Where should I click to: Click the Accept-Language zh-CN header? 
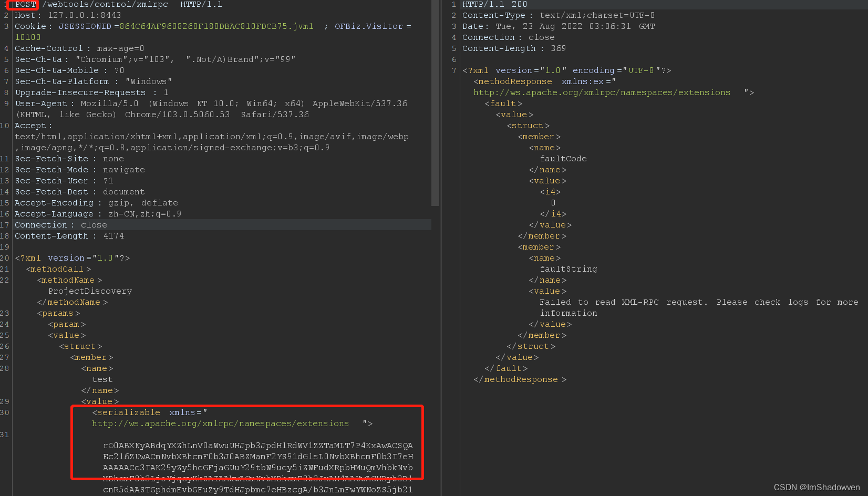click(x=98, y=214)
